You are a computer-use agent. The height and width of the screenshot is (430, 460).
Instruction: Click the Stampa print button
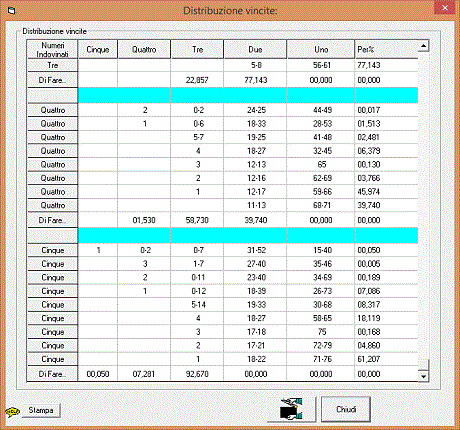[41, 410]
